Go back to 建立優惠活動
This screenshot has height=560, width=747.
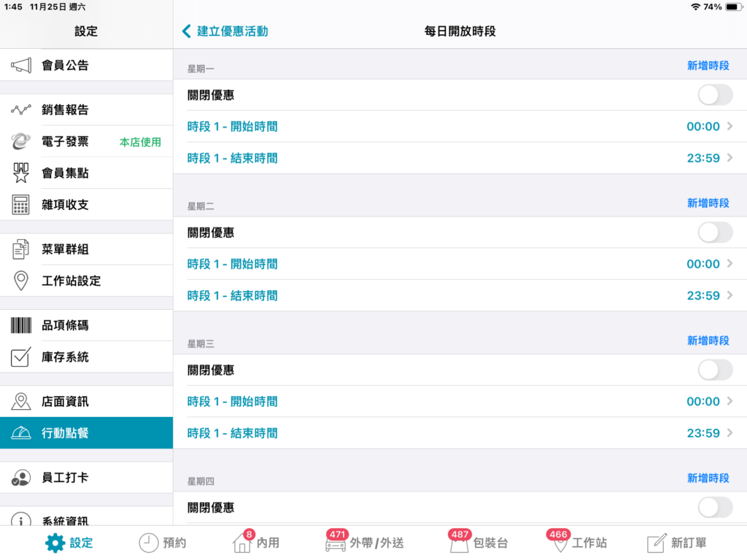point(233,31)
